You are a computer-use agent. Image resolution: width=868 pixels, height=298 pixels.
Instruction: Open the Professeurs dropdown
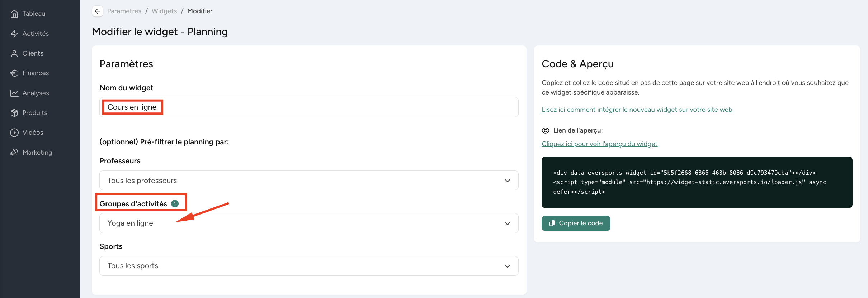(x=309, y=181)
